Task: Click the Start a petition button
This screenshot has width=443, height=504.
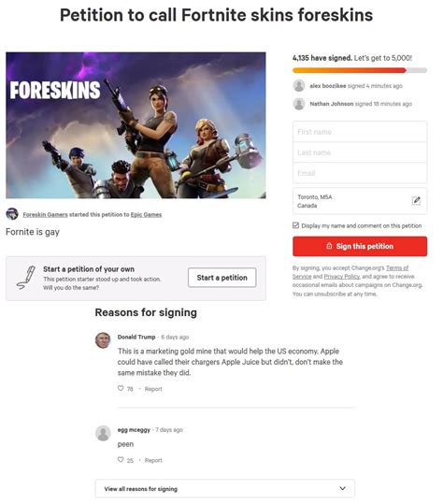Action: [x=222, y=278]
